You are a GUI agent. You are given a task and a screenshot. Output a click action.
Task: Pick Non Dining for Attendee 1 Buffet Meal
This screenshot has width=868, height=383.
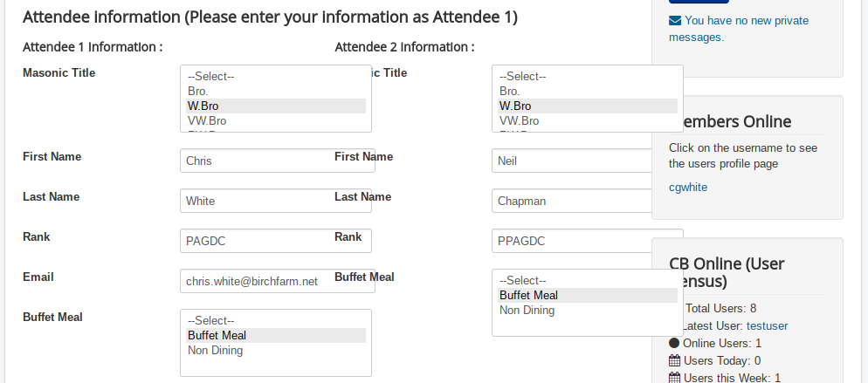coord(275,351)
